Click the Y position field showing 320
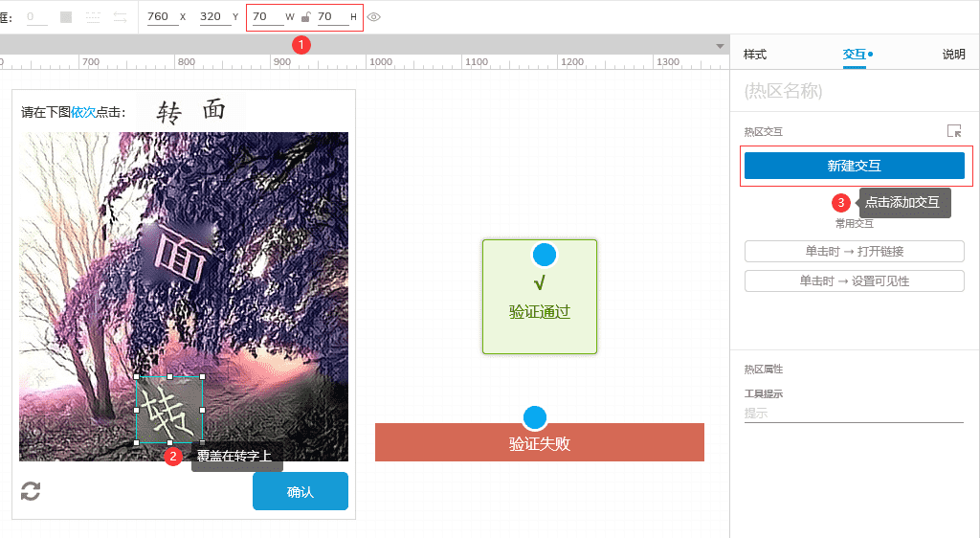This screenshot has width=980, height=538. point(215,17)
